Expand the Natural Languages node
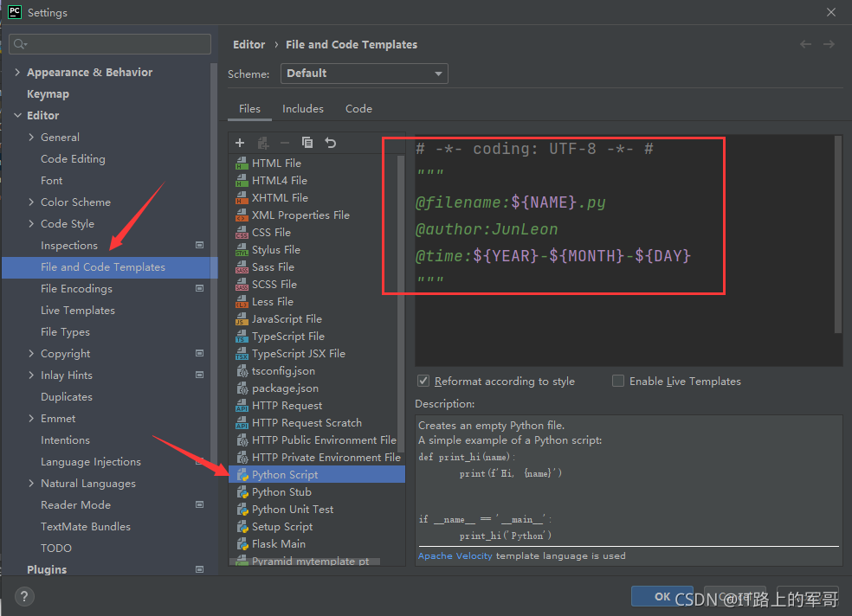 tap(31, 483)
